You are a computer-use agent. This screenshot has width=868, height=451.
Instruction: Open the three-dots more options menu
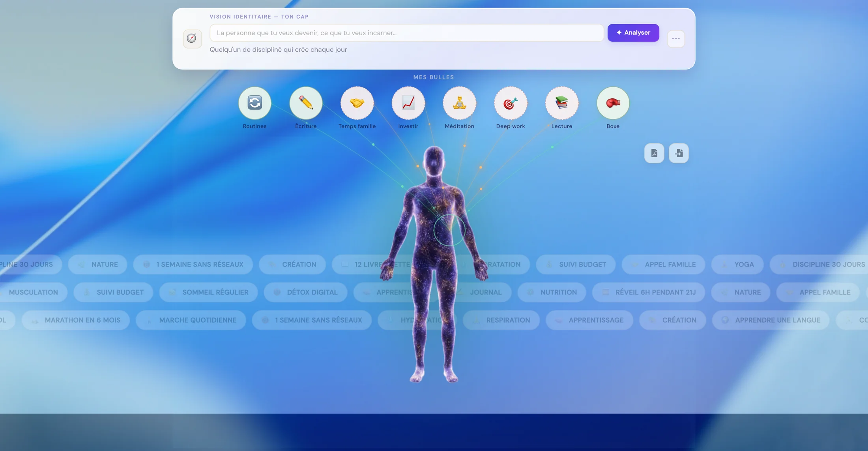676,38
